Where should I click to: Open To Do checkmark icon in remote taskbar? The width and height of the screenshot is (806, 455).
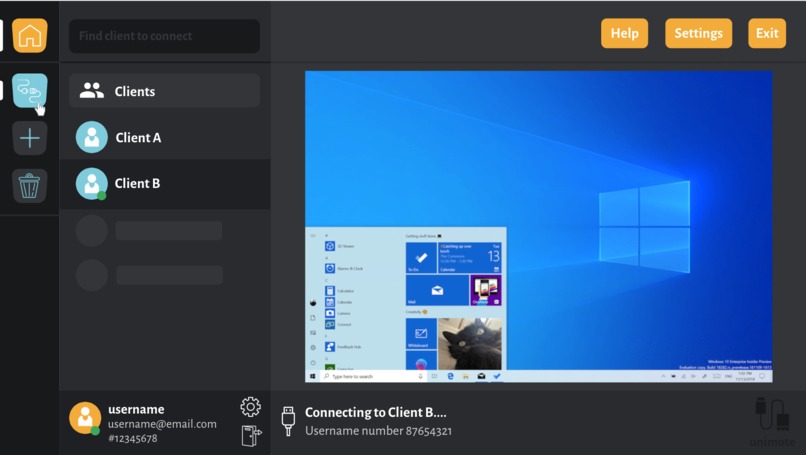(x=497, y=376)
